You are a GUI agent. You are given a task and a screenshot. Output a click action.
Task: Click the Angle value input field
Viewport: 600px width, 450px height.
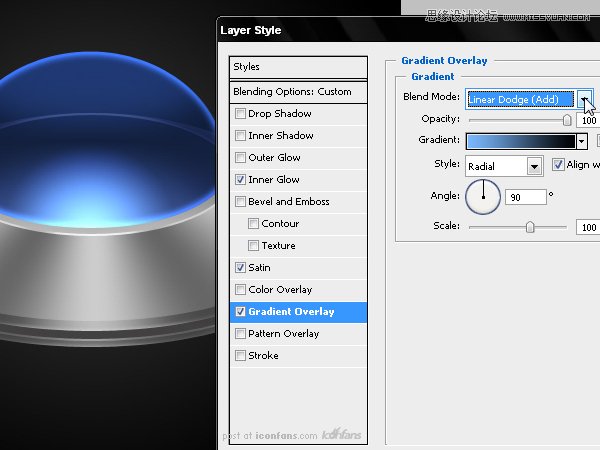click(x=525, y=197)
